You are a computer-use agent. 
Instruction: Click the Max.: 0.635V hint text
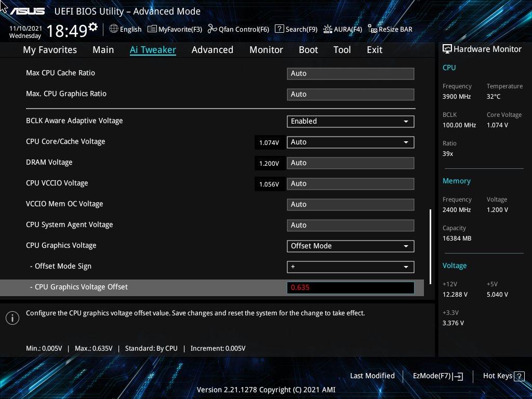pyautogui.click(x=94, y=349)
